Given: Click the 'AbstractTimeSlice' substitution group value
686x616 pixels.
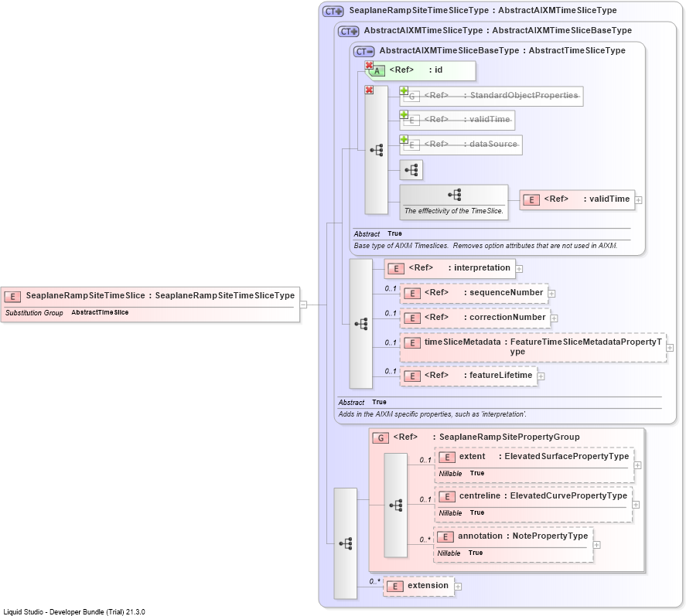Looking at the screenshot, I should (101, 312).
